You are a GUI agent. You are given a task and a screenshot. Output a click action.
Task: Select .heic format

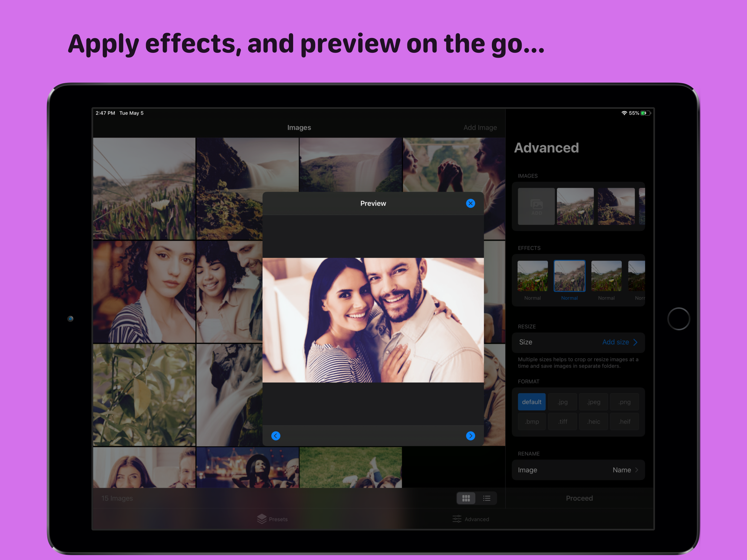(593, 422)
